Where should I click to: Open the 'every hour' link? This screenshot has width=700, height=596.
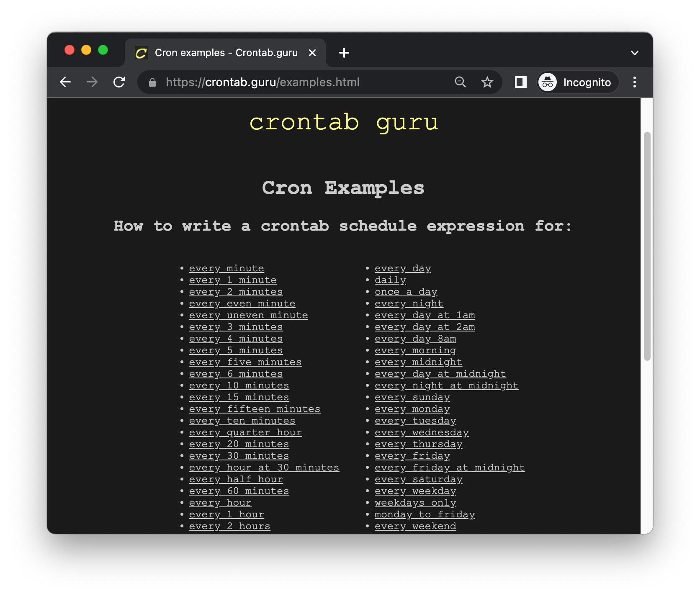220,503
